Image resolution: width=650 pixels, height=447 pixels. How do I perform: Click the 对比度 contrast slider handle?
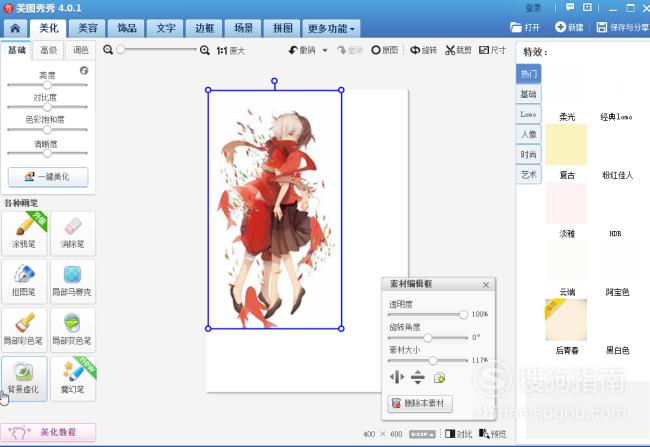click(47, 107)
